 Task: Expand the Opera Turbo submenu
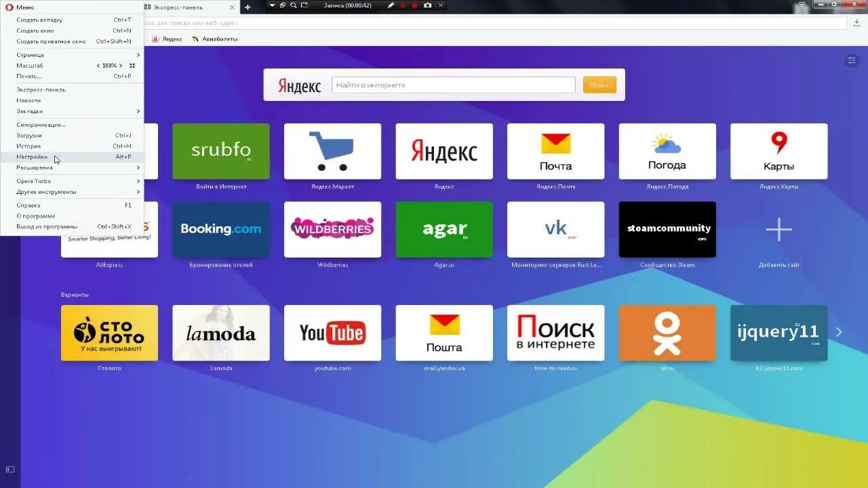point(72,181)
